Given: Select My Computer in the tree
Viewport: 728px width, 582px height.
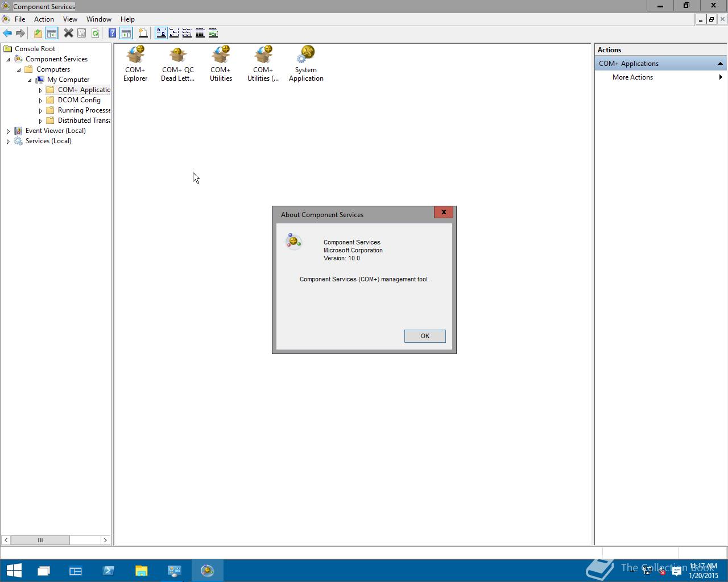Looking at the screenshot, I should 68,80.
